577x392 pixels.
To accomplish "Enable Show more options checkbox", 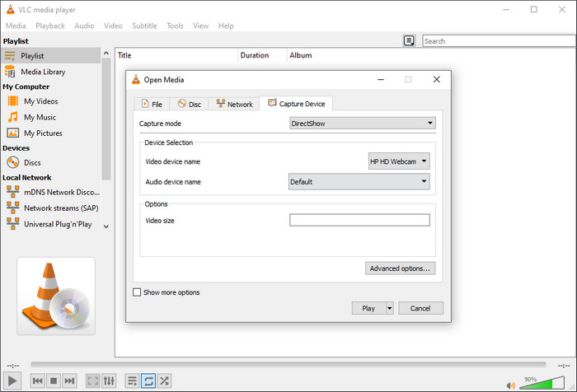I will tap(137, 292).
